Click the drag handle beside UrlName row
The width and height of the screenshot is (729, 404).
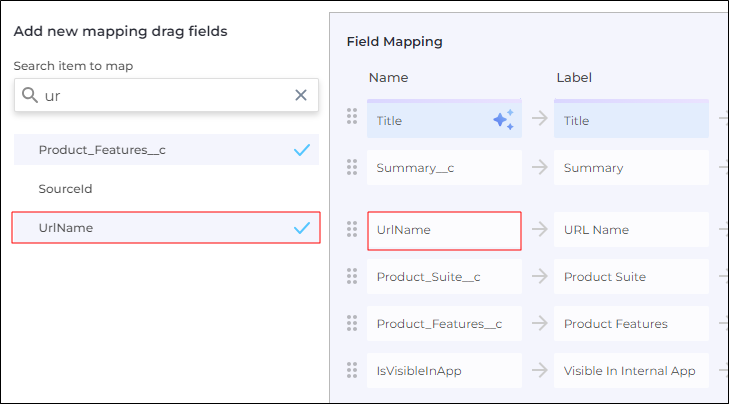(x=352, y=229)
